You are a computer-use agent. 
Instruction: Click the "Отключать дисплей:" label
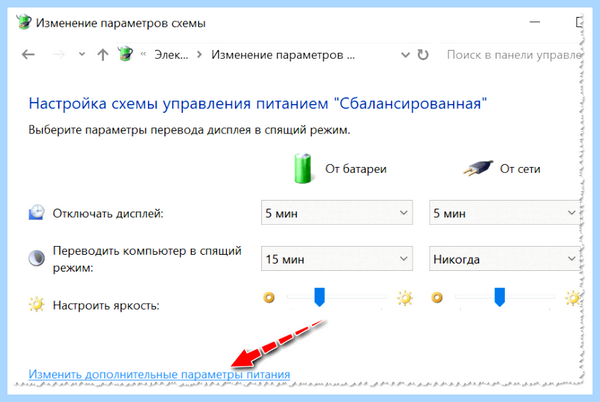(108, 213)
